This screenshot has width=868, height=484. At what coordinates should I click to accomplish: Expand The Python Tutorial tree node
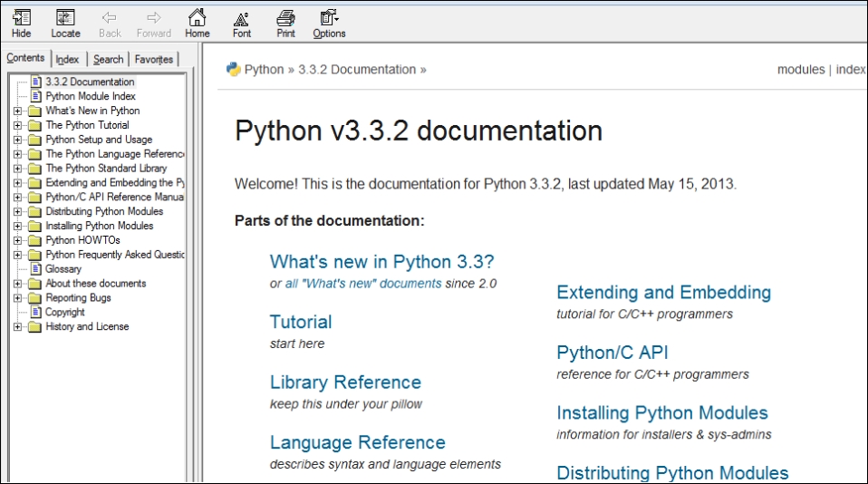(18, 125)
